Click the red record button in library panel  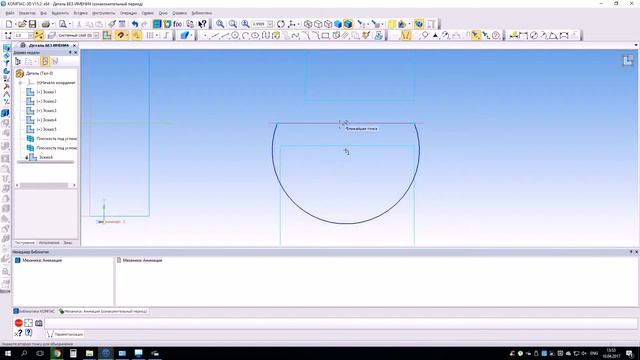pos(19,323)
